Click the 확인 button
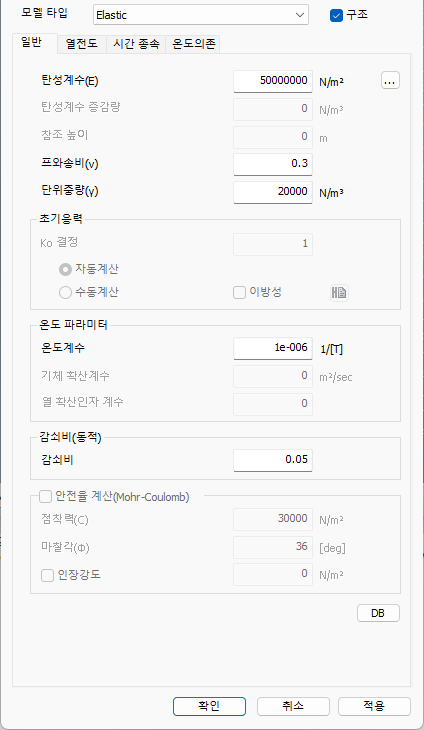 (209, 706)
